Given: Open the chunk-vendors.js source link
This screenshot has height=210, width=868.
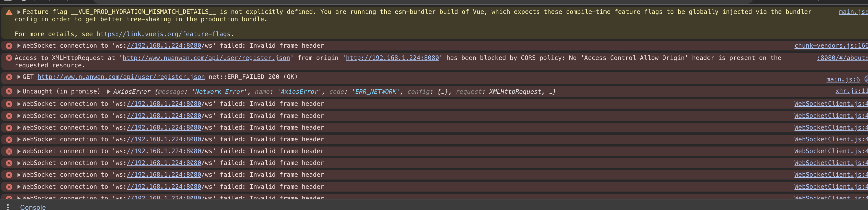Looking at the screenshot, I should [x=830, y=46].
